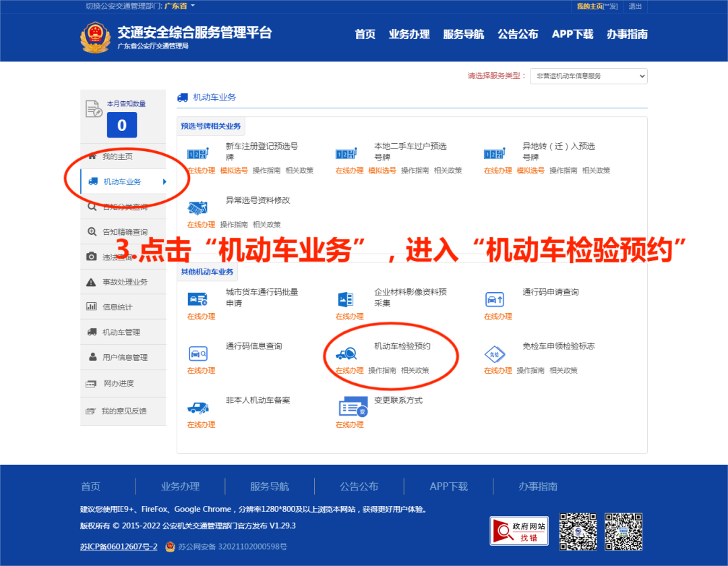728x566 pixels.
Task: Click the 通行码申请查询 icon
Action: pos(495,300)
